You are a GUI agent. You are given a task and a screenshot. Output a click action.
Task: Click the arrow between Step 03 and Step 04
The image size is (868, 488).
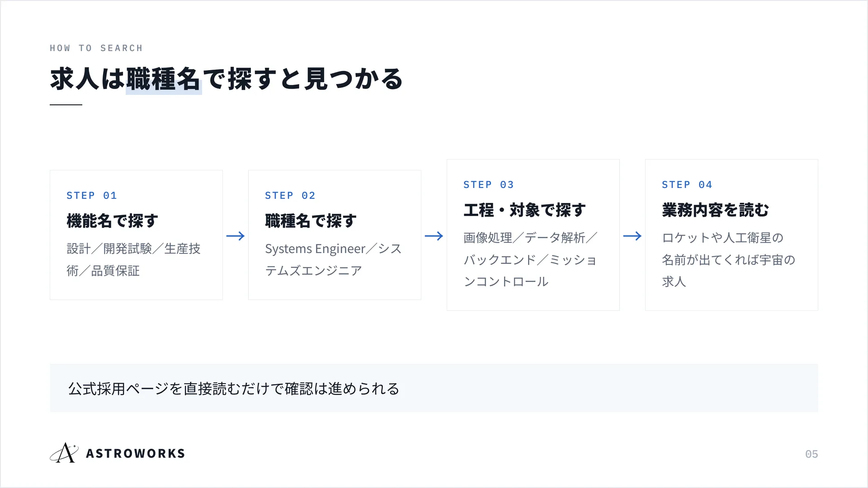632,236
